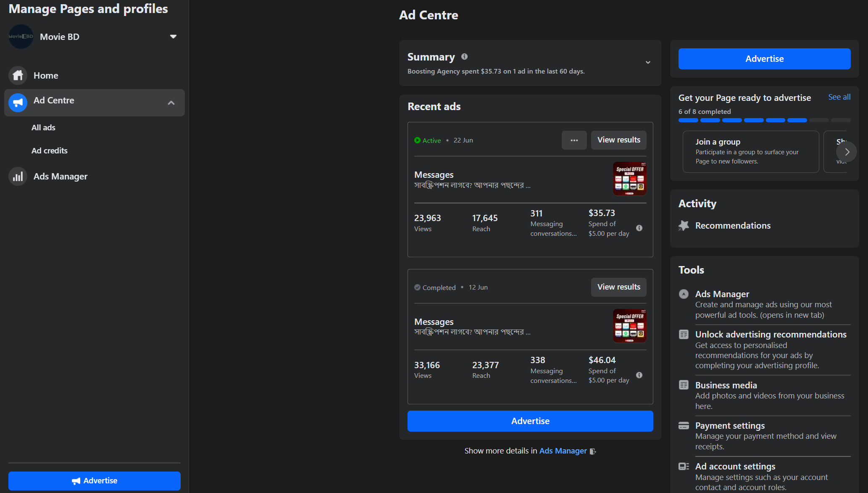Click See all link for Page readiness

click(x=839, y=97)
